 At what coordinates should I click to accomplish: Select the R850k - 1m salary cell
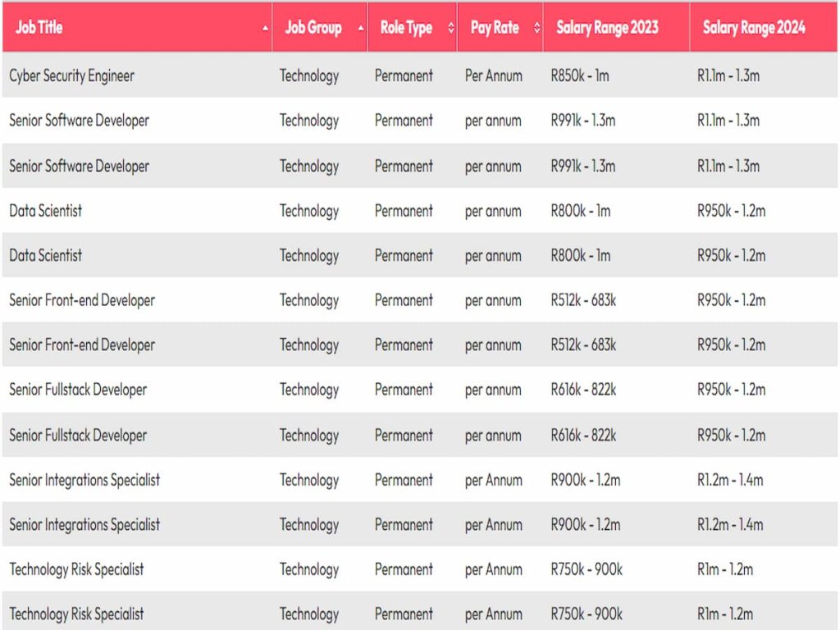click(580, 75)
